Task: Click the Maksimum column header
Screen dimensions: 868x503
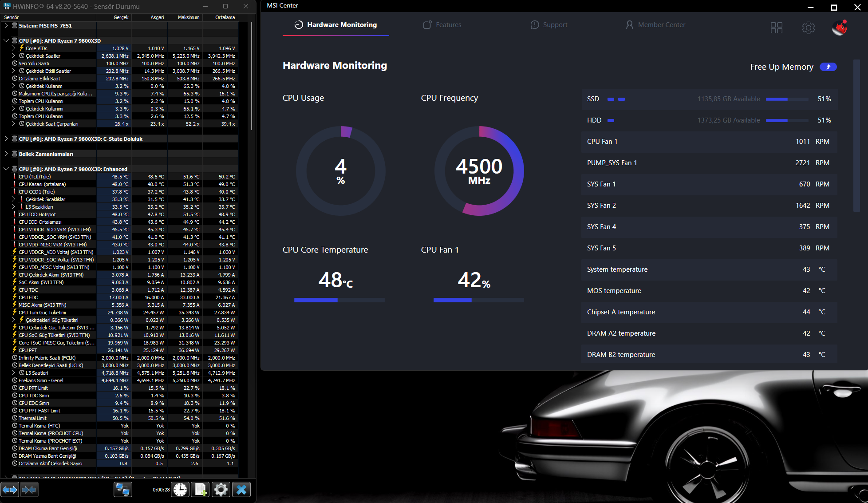Action: tap(185, 17)
